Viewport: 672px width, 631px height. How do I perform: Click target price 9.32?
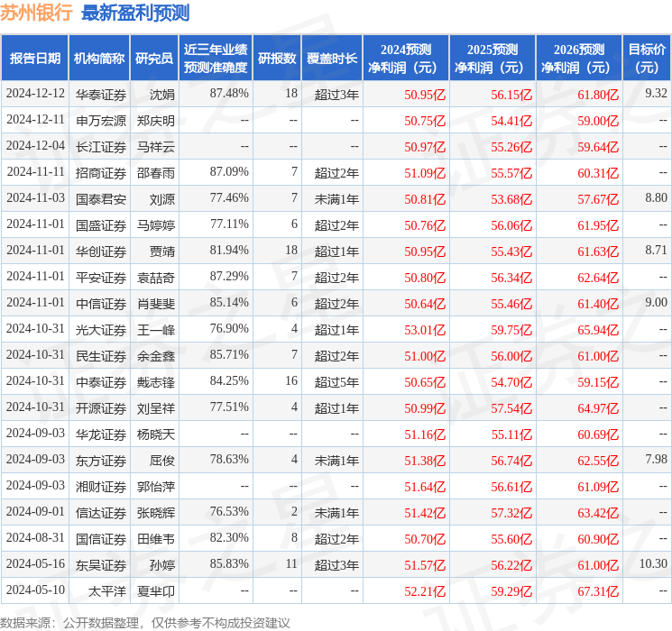pos(656,94)
